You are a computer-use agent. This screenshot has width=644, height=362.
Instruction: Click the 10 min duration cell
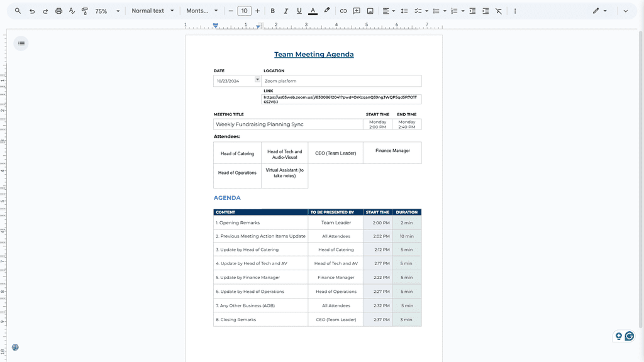[x=407, y=236]
